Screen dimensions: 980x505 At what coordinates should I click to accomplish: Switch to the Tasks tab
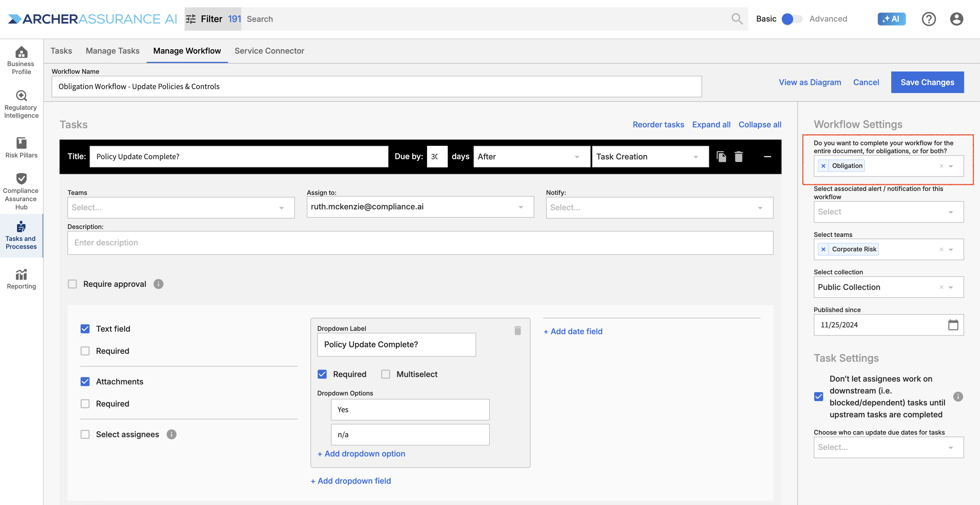click(61, 51)
